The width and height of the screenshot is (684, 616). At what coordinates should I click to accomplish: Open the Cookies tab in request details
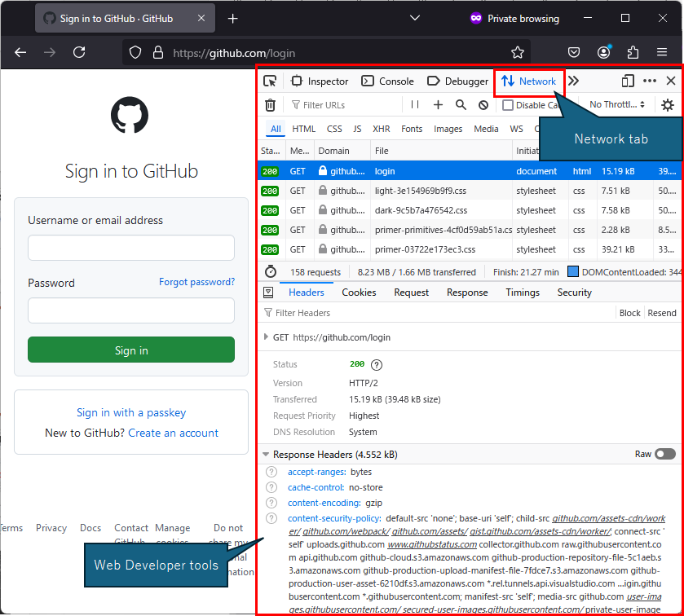pyautogui.click(x=359, y=293)
